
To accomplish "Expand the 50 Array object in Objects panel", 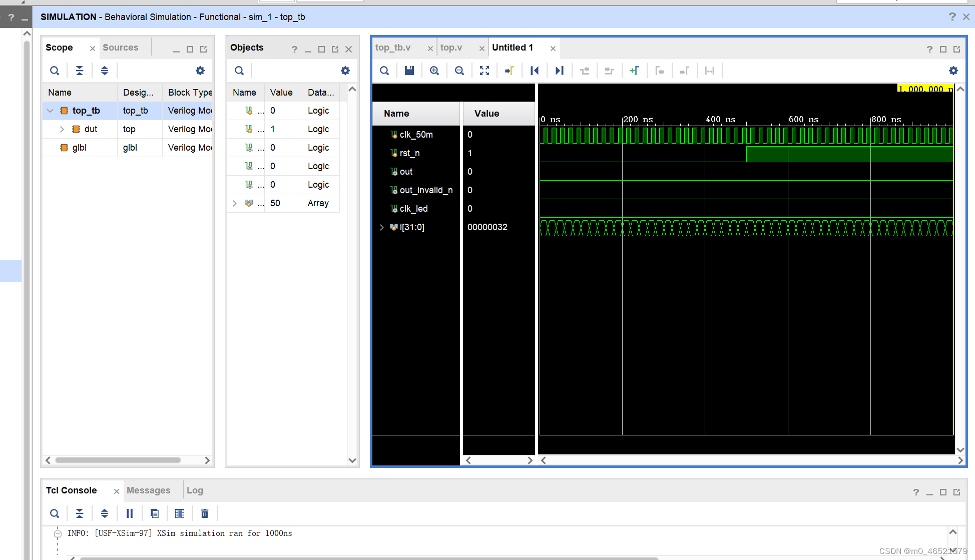I will click(x=234, y=203).
